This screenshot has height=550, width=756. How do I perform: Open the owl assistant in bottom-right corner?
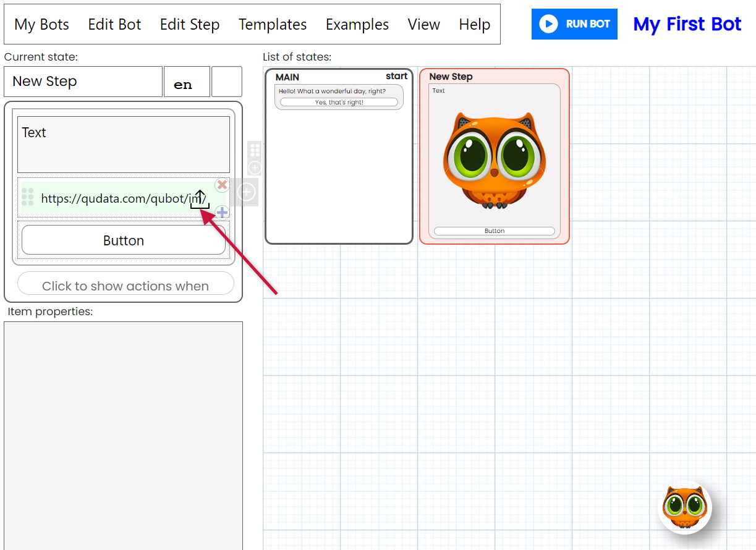click(x=685, y=507)
